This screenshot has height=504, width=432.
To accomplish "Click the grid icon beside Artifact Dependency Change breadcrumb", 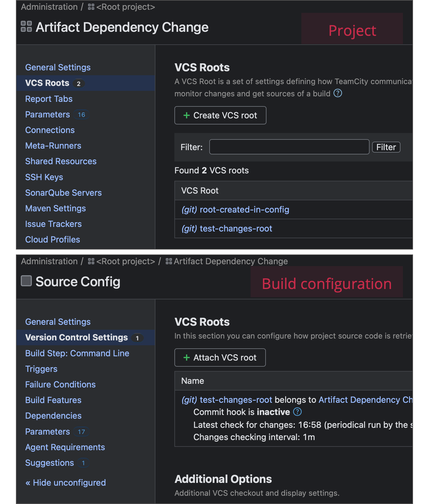I will click(x=168, y=261).
